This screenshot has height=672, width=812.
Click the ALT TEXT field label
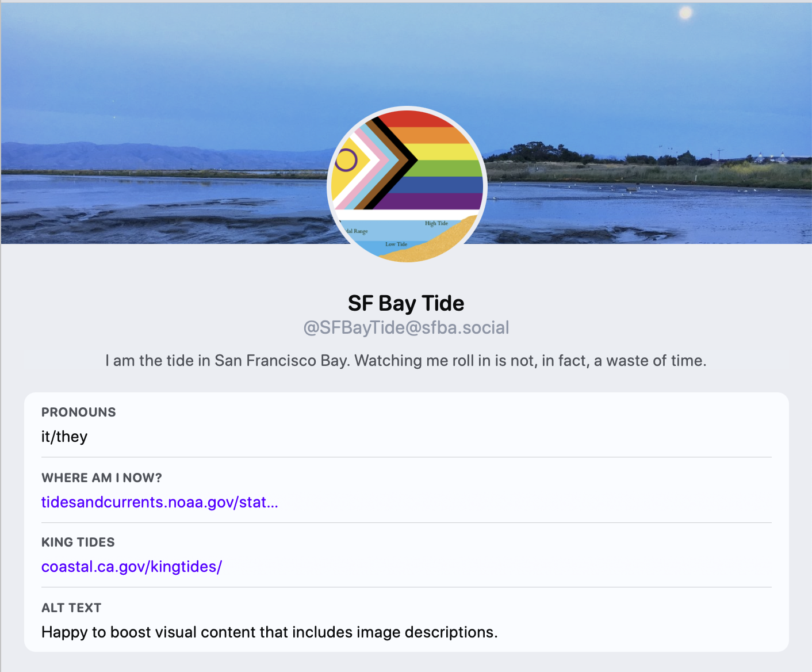coord(71,608)
